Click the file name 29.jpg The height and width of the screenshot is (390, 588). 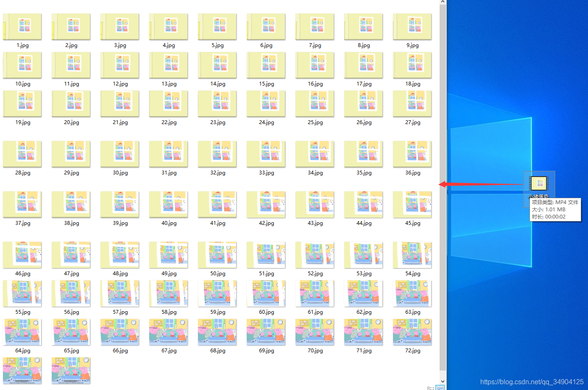coord(72,173)
